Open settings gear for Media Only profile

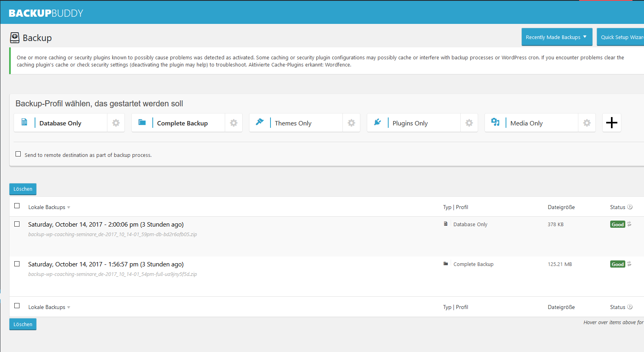coord(587,123)
